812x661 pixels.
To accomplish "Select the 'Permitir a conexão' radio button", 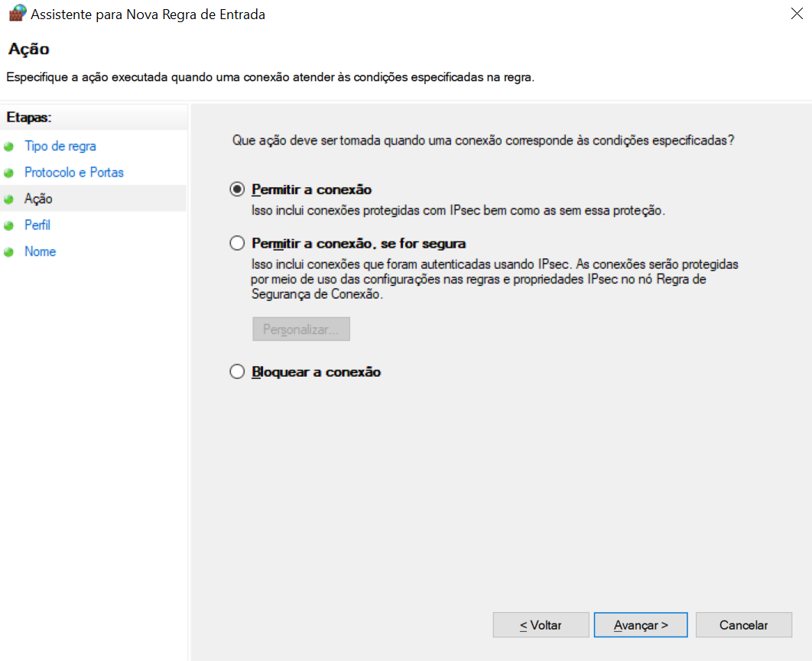I will pyautogui.click(x=238, y=190).
